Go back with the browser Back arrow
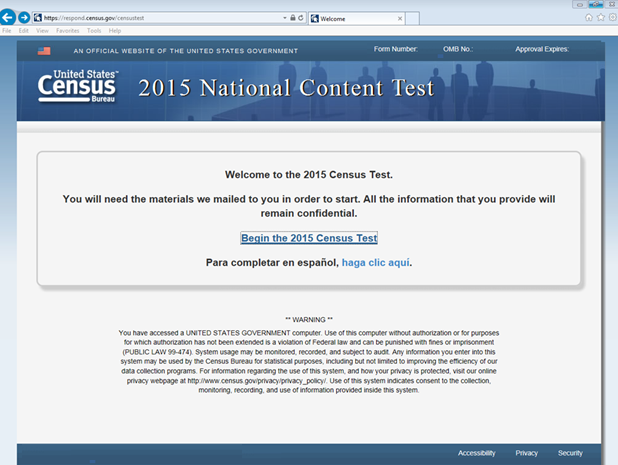This screenshot has height=465, width=618. (7, 17)
